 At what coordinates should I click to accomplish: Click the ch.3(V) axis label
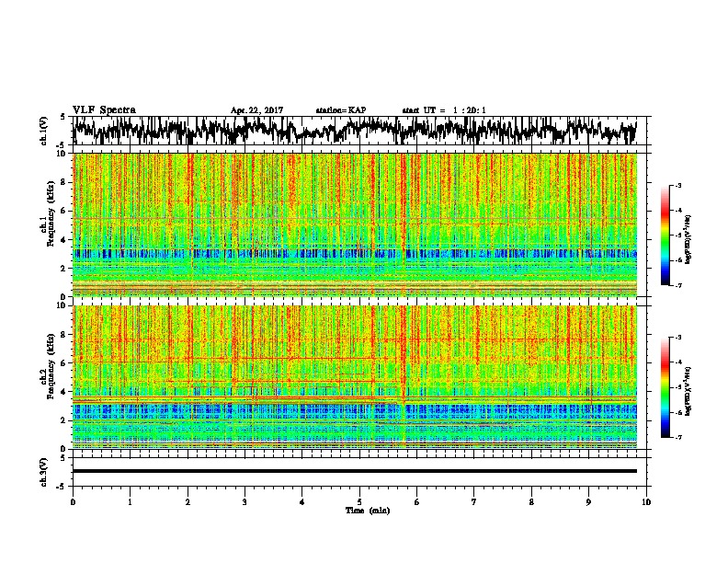coord(44,472)
